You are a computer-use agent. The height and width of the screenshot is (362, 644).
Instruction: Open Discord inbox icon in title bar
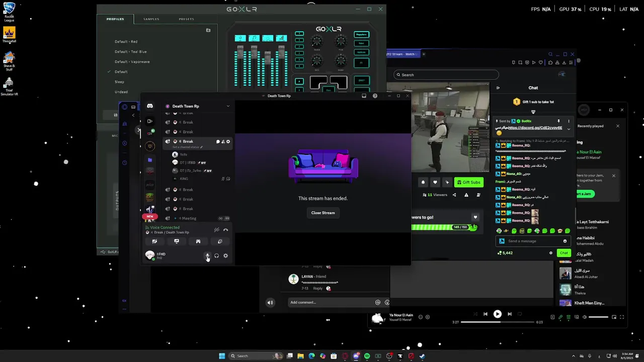coord(364,96)
